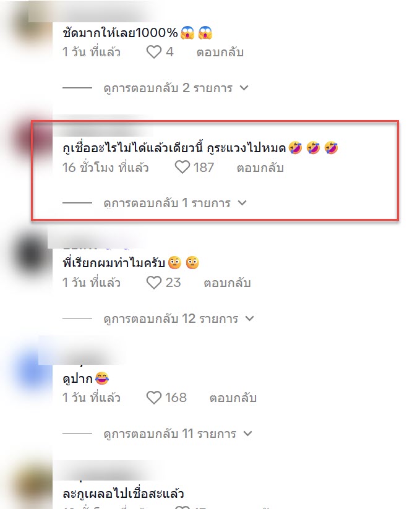Screen dimensions: 420x509
Task: Open ดูการตอบกลับ 11 รายการ replies link
Action: tap(169, 434)
